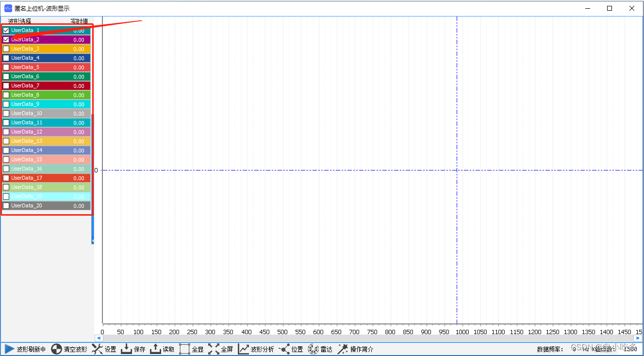Click the app logo in title bar
Image resolution: width=644 pixels, height=356 pixels.
8,8
